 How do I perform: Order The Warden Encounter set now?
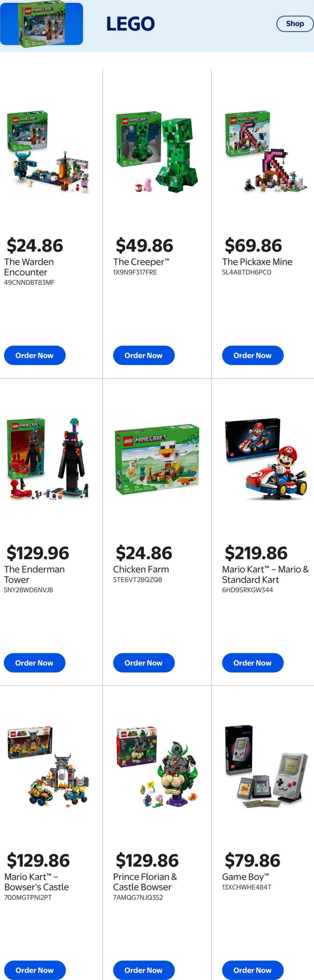click(35, 355)
